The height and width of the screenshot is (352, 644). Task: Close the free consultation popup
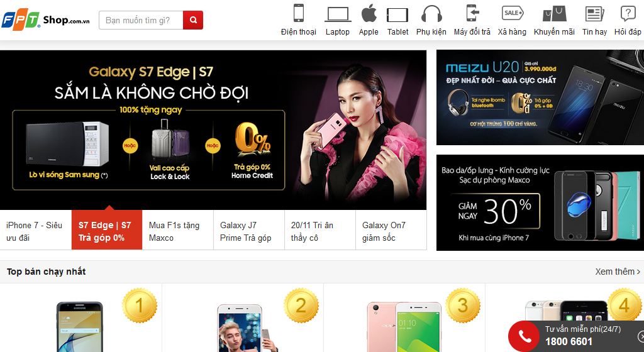coord(641,336)
